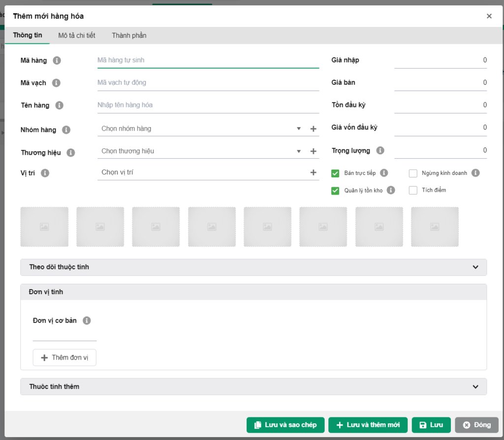Click the info icon next to Đơn vị cơ bản
This screenshot has height=440, width=504.
(x=87, y=321)
